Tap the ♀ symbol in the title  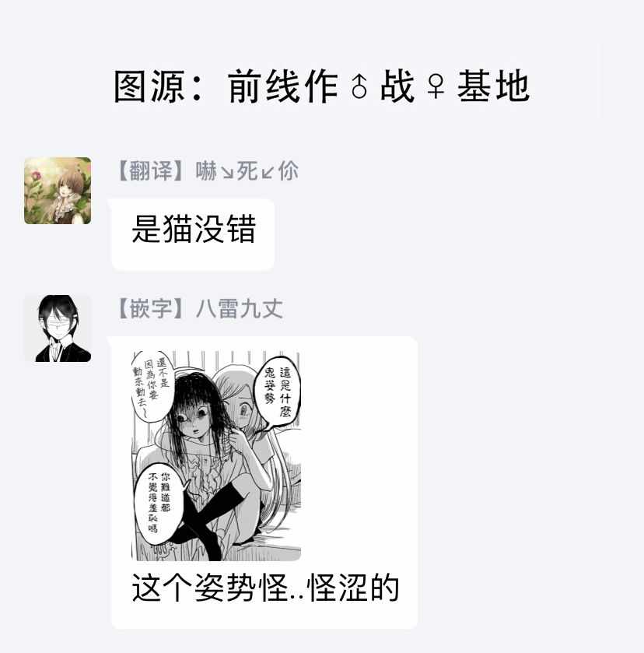click(x=436, y=86)
